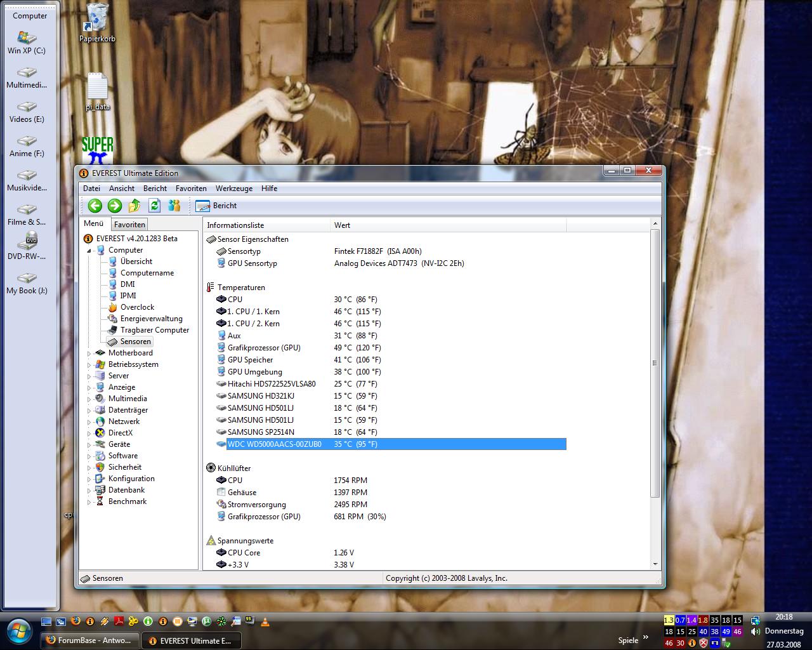Open the Datei menu
Screen dimensions: 812x650
91,189
